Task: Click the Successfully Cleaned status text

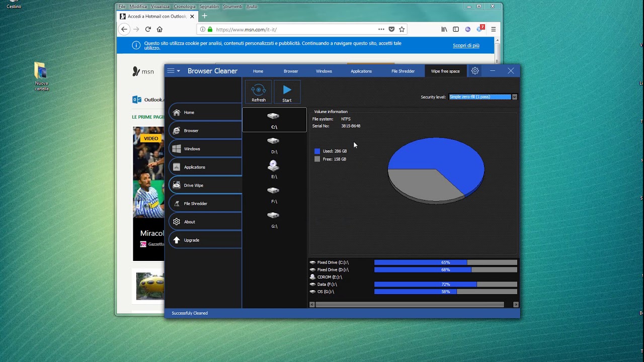Action: coord(190,313)
